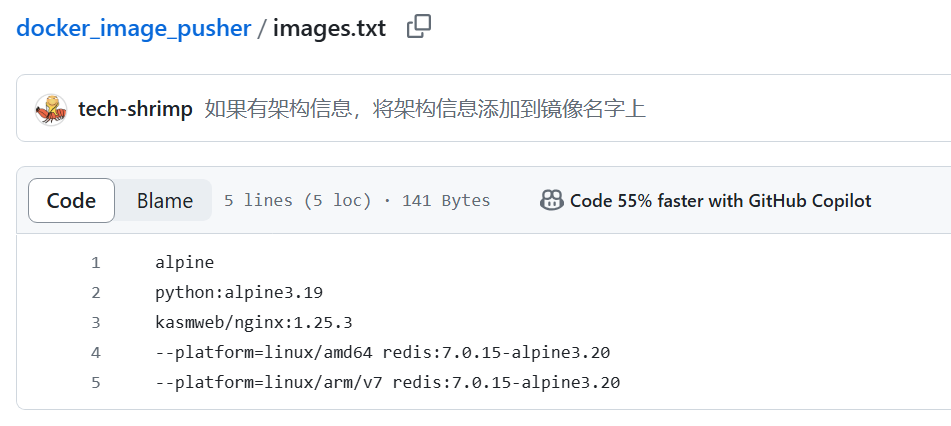Select line number 4
Image resolution: width=951 pixels, height=426 pixels.
[x=95, y=353]
